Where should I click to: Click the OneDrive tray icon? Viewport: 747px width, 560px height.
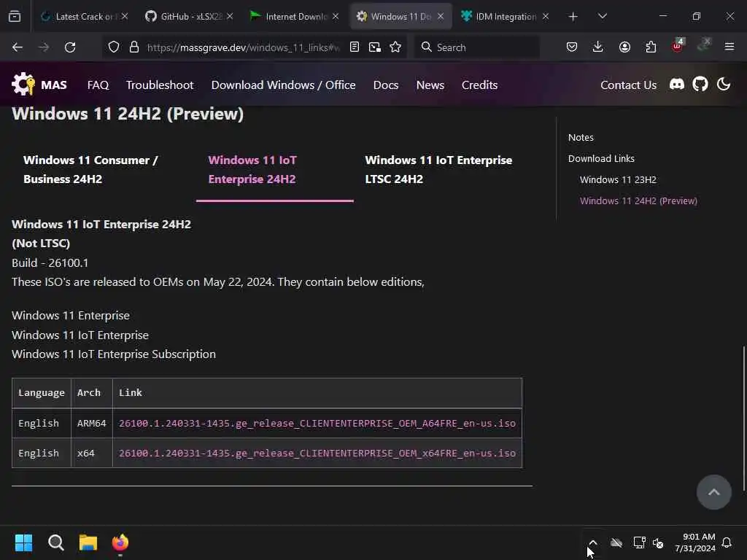[616, 542]
